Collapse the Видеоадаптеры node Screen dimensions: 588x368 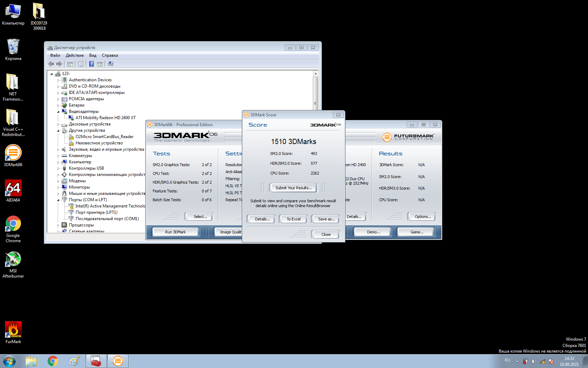[x=58, y=112]
